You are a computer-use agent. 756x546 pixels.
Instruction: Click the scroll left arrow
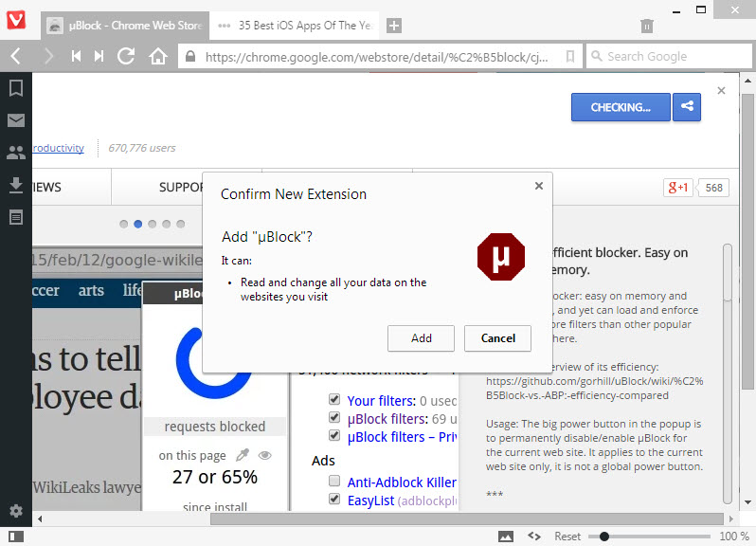40,519
